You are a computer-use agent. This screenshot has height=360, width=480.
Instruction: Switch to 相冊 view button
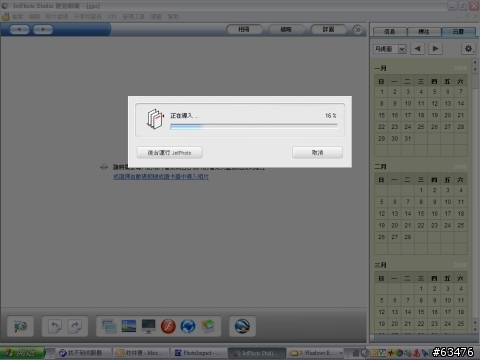coord(244,30)
